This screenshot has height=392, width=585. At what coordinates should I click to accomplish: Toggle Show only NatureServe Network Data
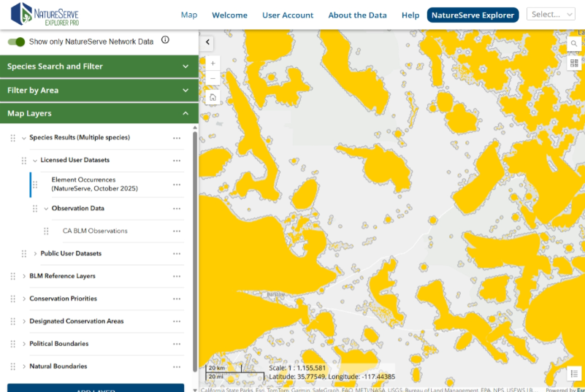pos(16,42)
